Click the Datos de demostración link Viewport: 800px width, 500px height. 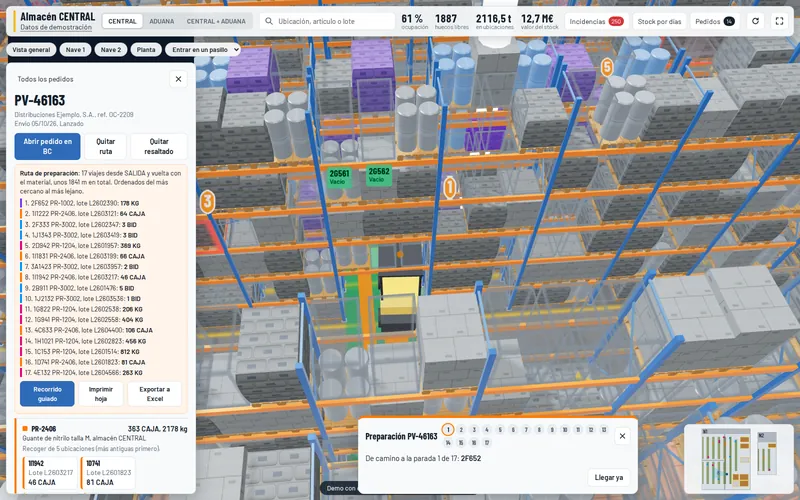(56, 28)
